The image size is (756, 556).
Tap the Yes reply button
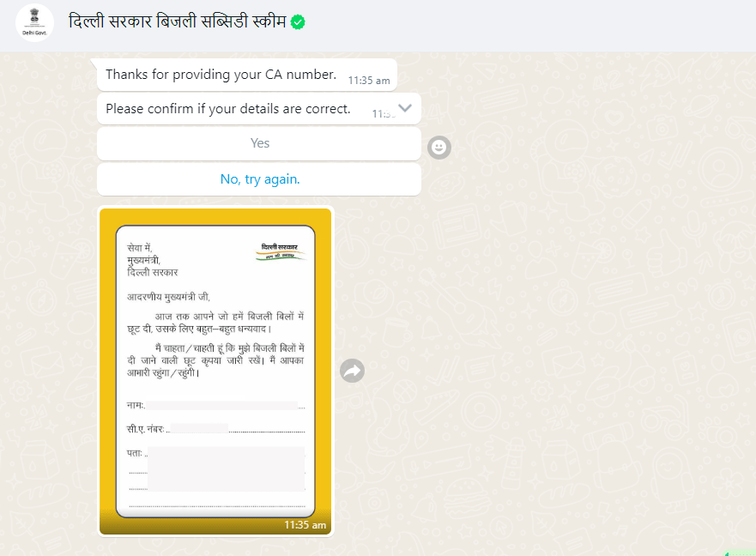pos(259,143)
